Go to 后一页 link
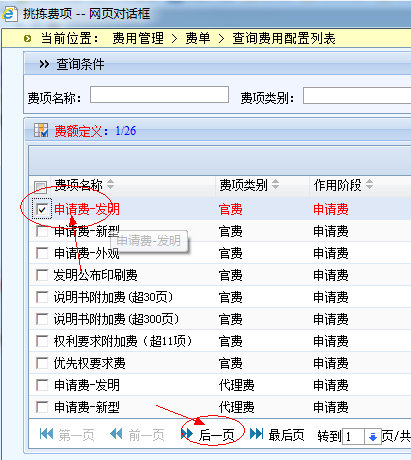The image size is (411, 460). (x=217, y=435)
